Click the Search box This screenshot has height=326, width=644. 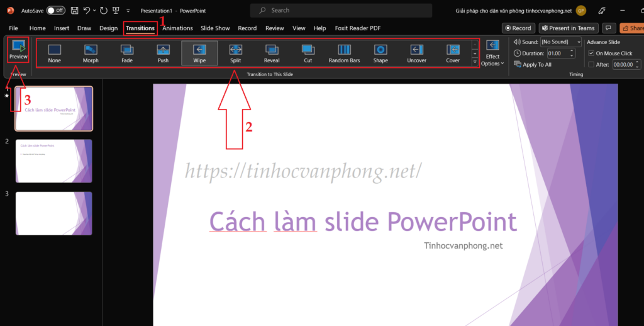pos(341,11)
